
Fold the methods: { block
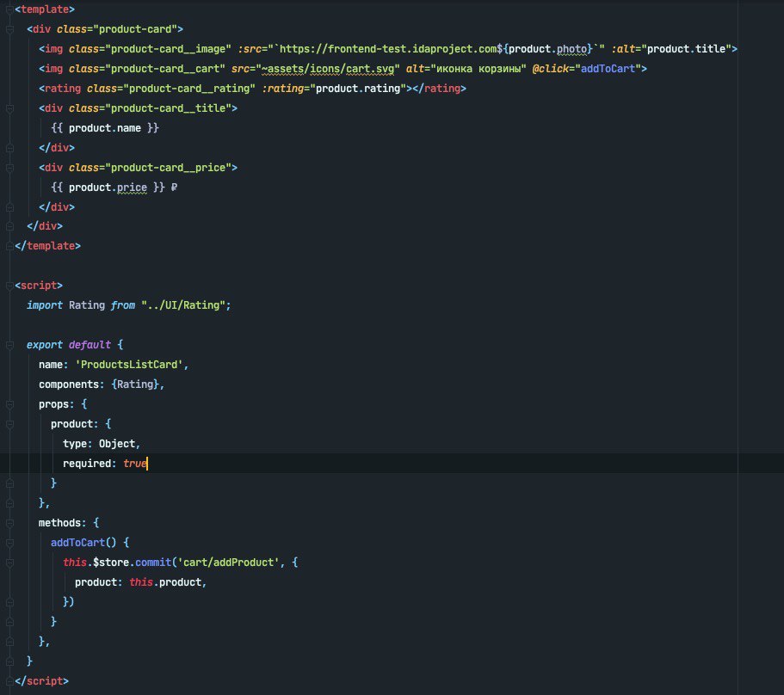click(x=9, y=523)
